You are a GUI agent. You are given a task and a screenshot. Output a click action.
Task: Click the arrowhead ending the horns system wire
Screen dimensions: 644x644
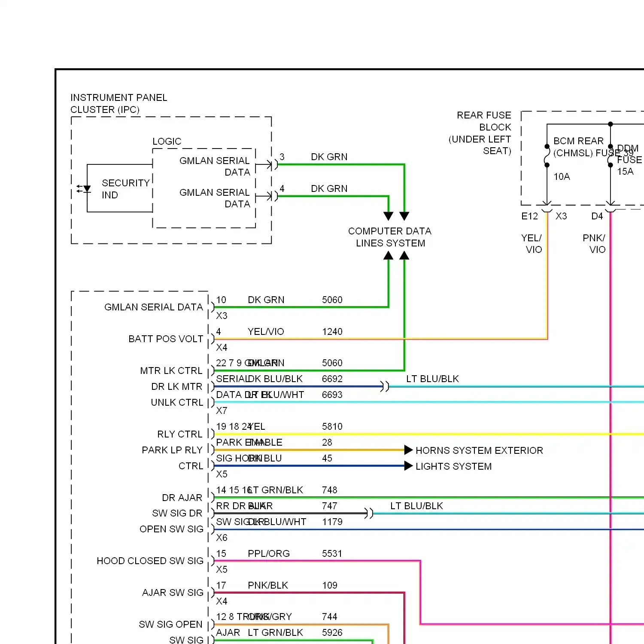408,450
